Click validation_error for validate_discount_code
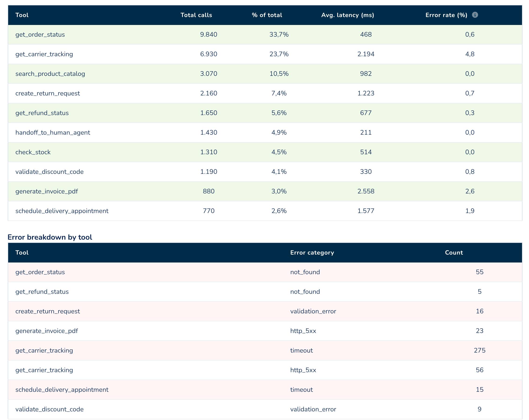The height and width of the screenshot is (420, 529). [x=313, y=409]
